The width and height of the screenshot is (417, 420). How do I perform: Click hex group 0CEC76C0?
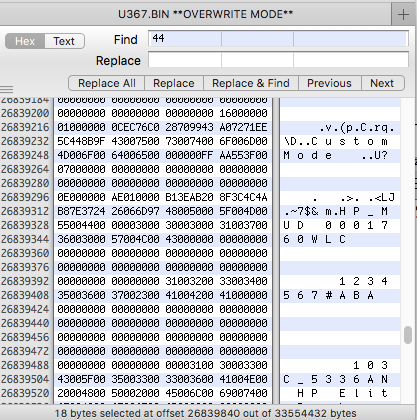coord(135,127)
